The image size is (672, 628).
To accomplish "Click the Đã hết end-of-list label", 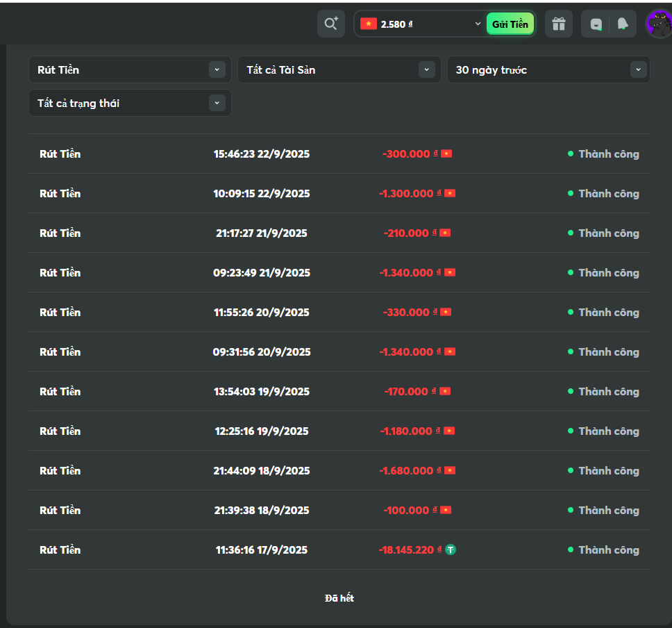I will tap(339, 597).
